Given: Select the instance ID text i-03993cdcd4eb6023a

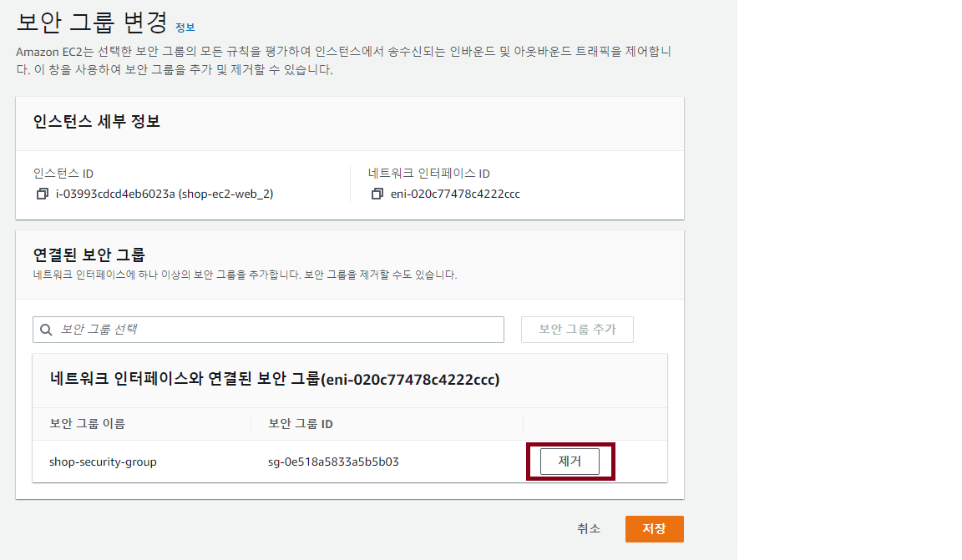Looking at the screenshot, I should [x=115, y=194].
